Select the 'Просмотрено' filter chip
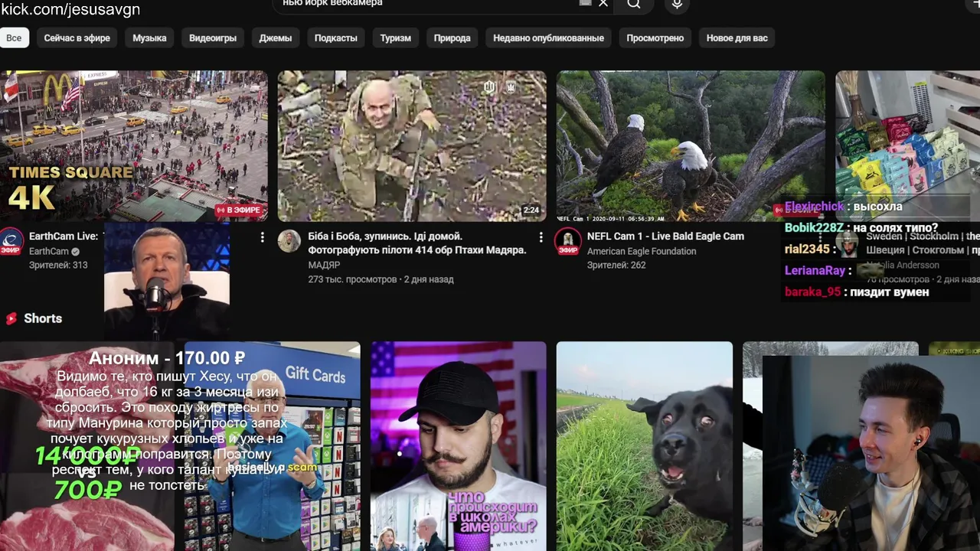The image size is (980, 551). [655, 38]
